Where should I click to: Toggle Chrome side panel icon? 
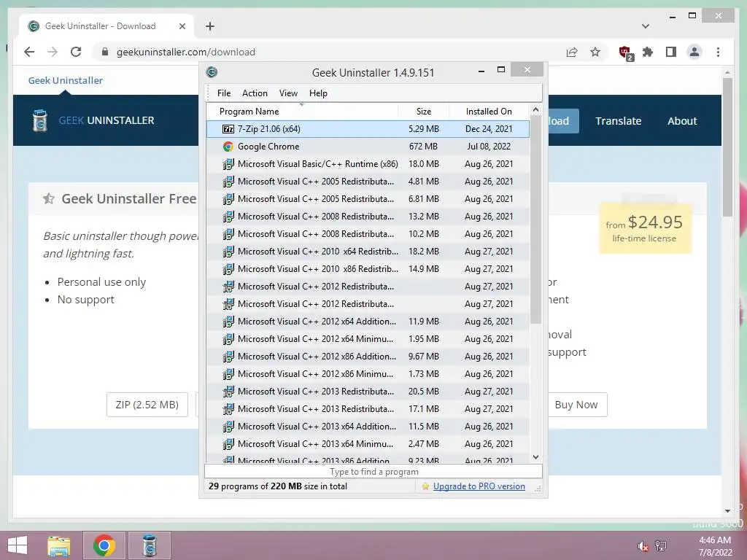(x=671, y=52)
